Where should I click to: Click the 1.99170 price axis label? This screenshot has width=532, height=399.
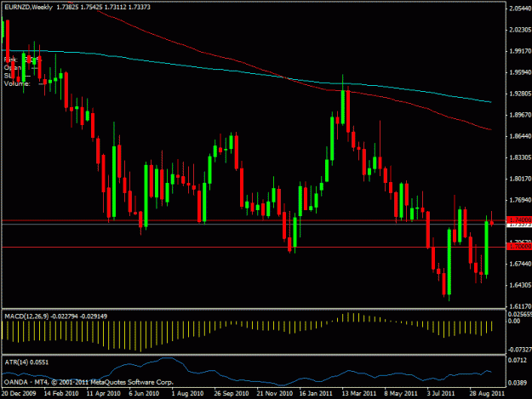520,51
